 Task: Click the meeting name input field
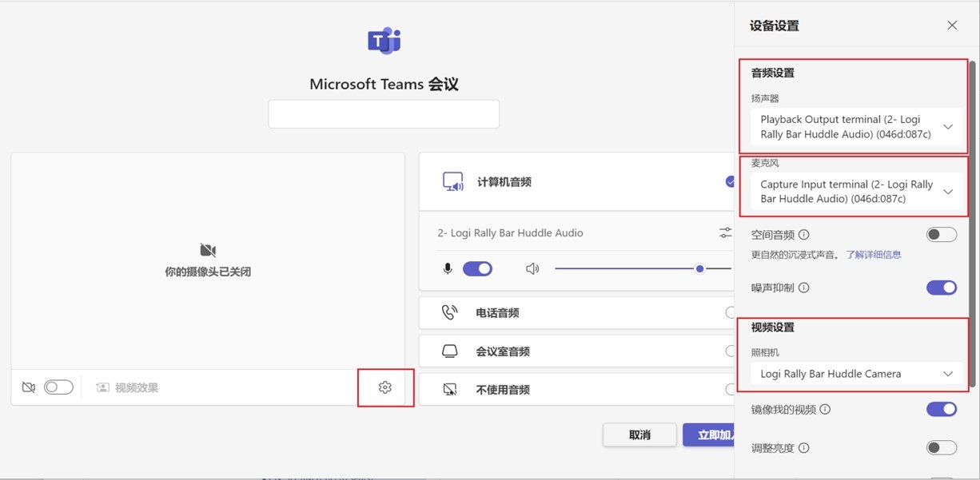(x=384, y=114)
